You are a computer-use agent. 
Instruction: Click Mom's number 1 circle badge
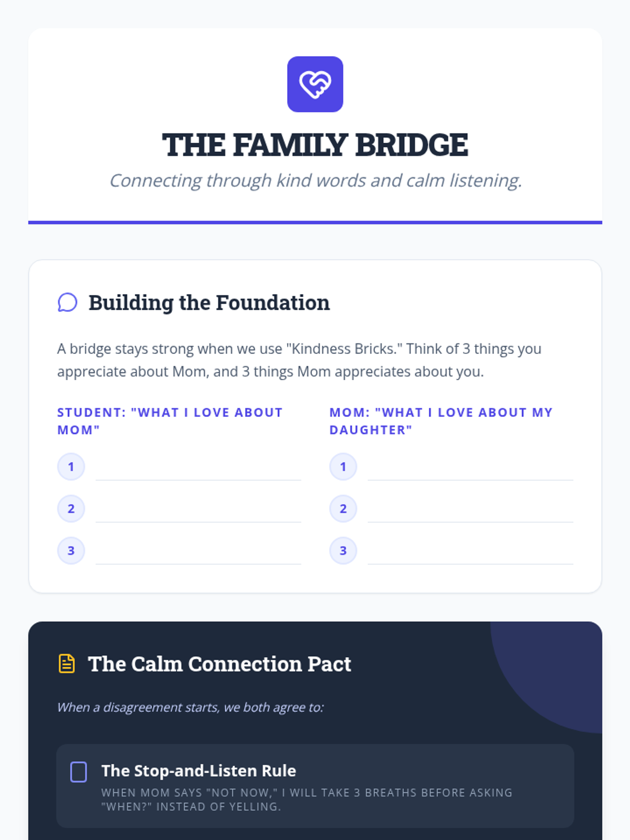click(343, 467)
